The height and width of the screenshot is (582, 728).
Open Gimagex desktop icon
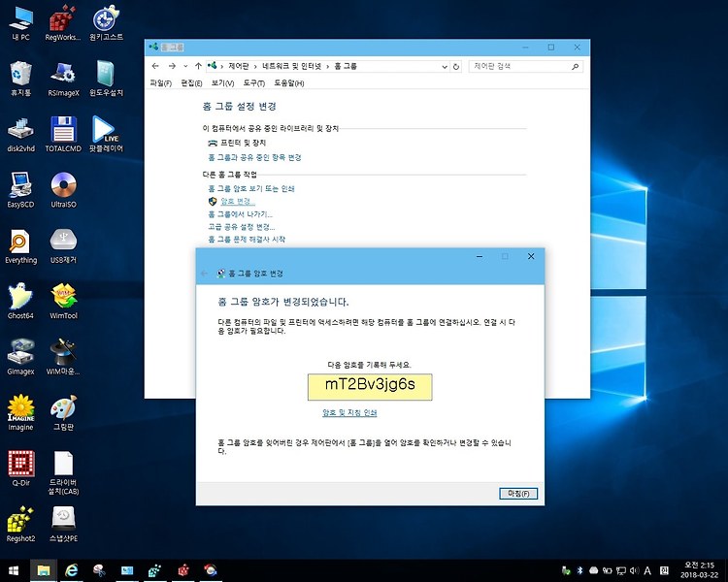tap(21, 357)
